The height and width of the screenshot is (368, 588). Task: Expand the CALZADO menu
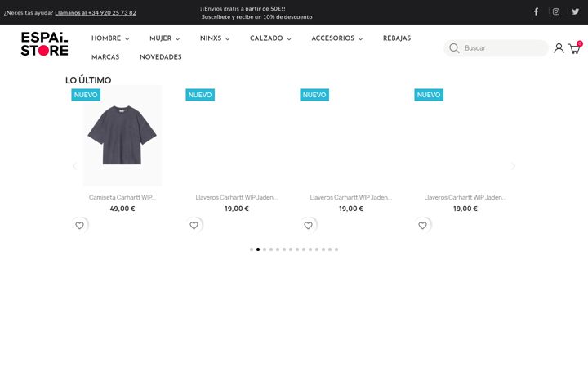click(x=270, y=38)
